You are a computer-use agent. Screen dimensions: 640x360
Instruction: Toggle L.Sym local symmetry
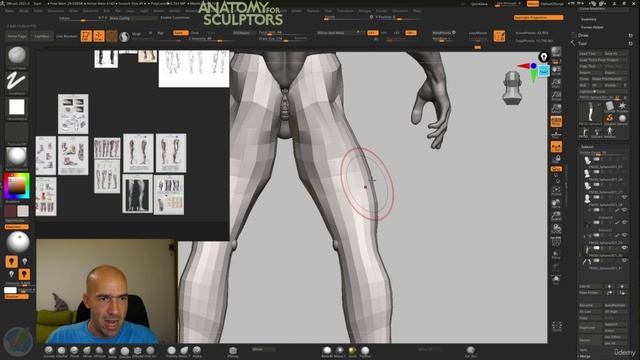coord(556,147)
